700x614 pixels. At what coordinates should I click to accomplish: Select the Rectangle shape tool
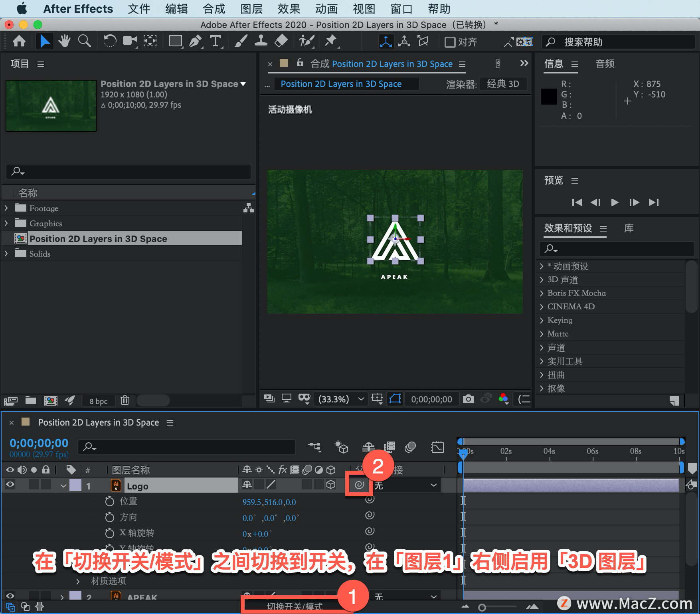pos(176,41)
